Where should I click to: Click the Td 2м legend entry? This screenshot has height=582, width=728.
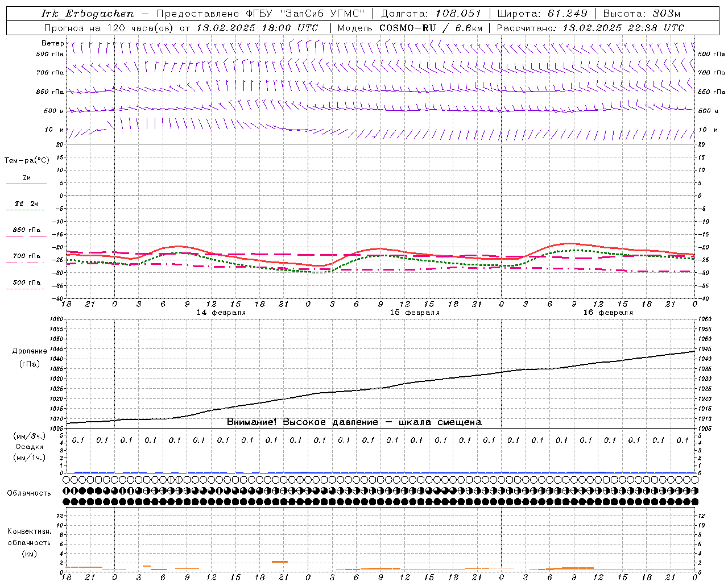26,203
